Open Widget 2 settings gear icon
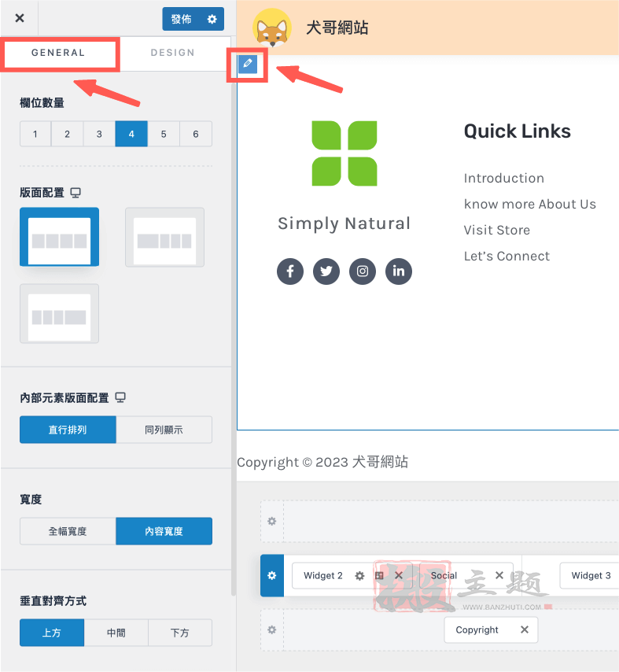 [359, 575]
